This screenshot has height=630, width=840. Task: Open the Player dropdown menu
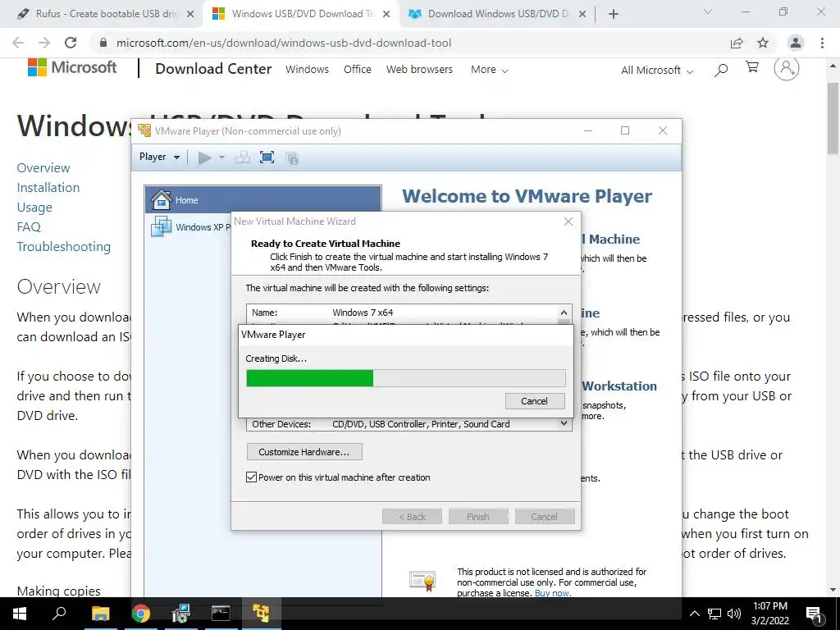(x=159, y=157)
